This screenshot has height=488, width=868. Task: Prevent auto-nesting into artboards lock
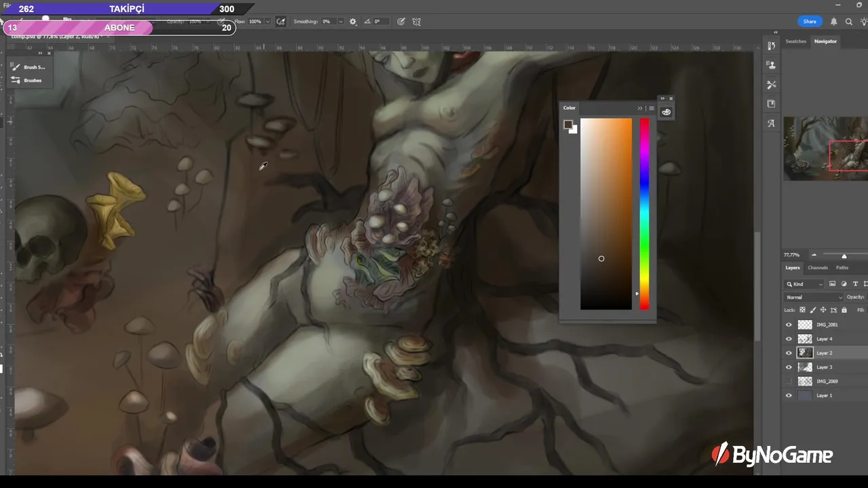pyautogui.click(x=833, y=310)
